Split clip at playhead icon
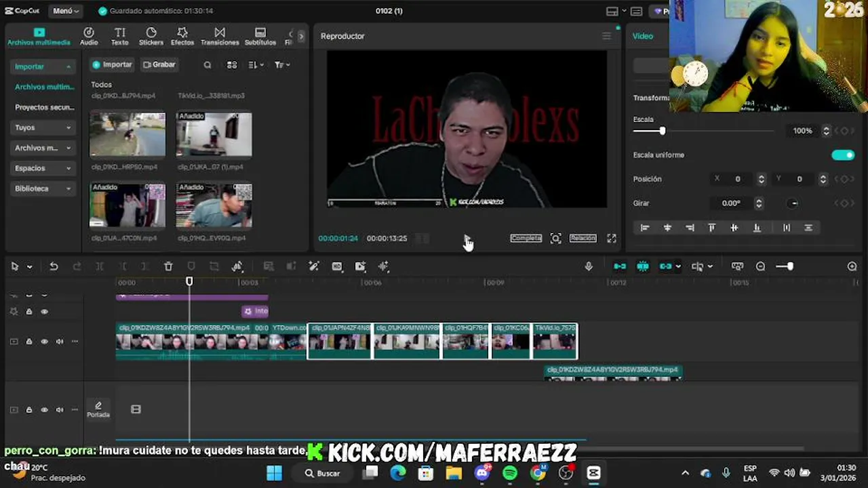This screenshot has width=868, height=488. 100,266
